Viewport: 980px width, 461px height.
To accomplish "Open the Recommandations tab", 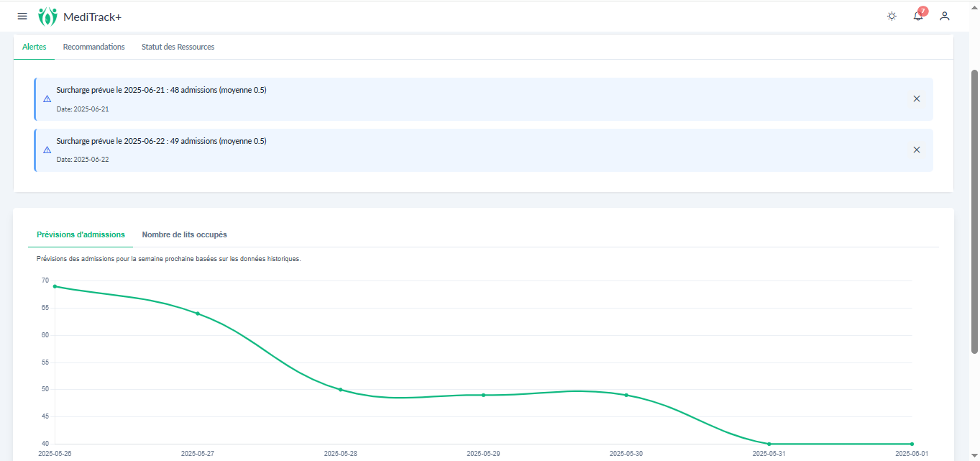I will (94, 47).
